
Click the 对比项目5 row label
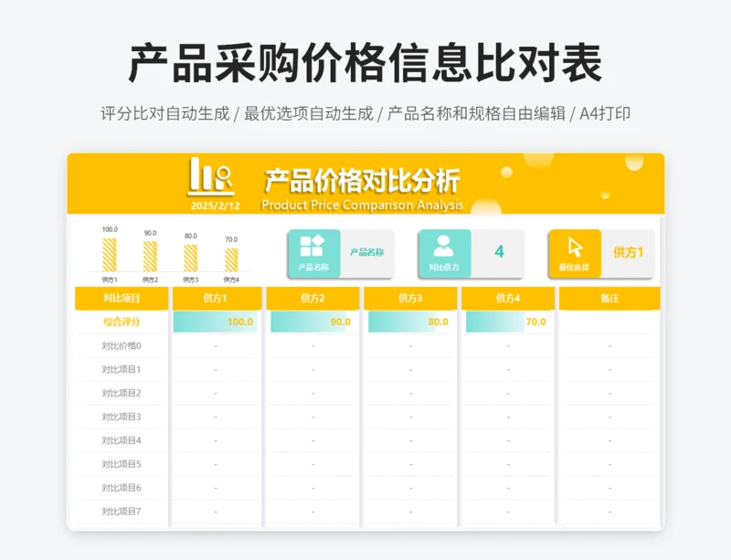click(x=122, y=464)
